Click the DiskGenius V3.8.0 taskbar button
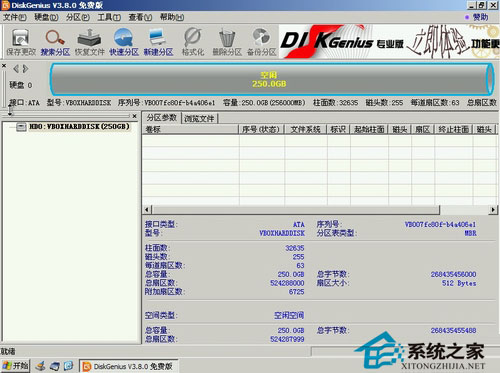 pos(129,366)
